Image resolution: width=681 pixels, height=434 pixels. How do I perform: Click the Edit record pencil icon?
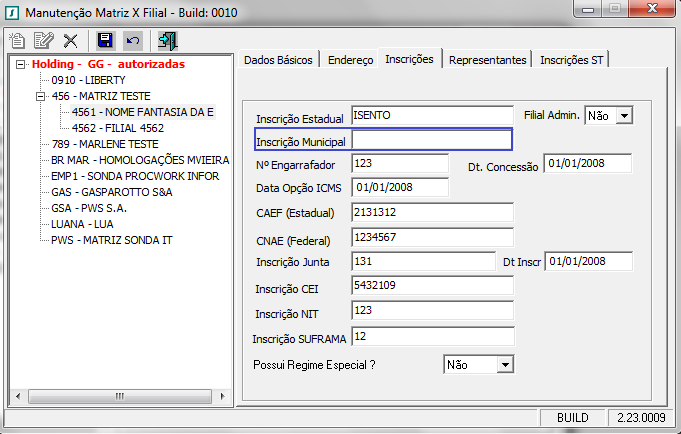click(x=44, y=41)
